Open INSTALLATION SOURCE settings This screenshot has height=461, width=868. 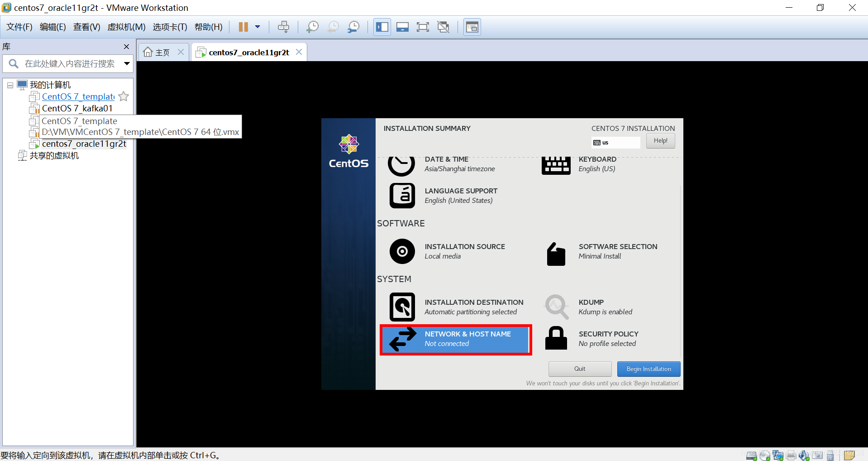click(x=447, y=251)
